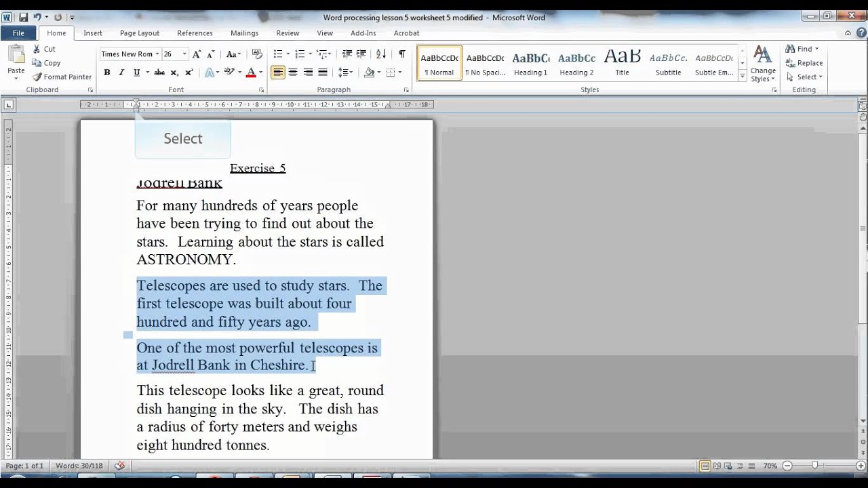Expand the numbering list dropdown
Image resolution: width=868 pixels, height=488 pixels.
click(x=311, y=54)
